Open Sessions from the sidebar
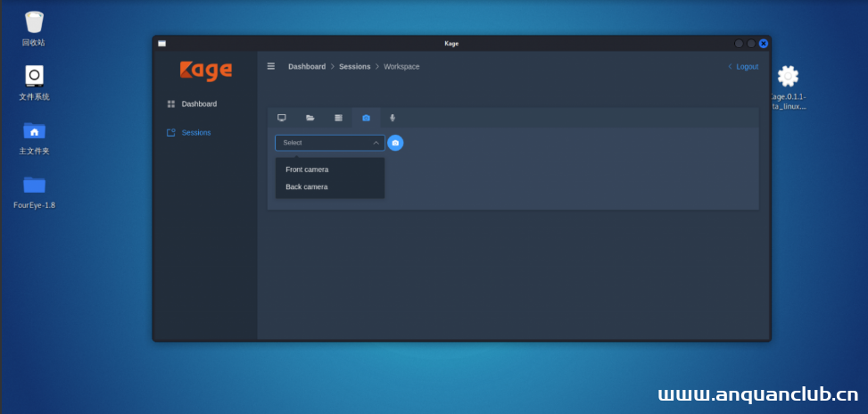 pos(195,133)
